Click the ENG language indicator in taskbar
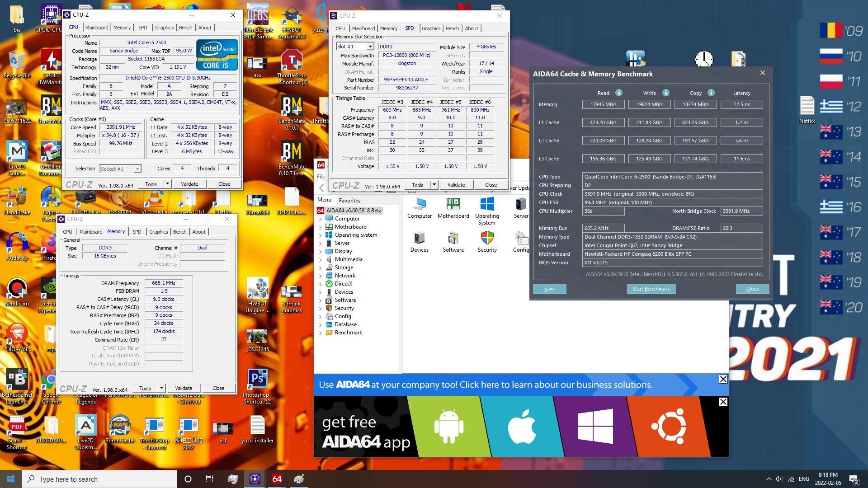Viewport: 868px width, 488px height. click(804, 479)
